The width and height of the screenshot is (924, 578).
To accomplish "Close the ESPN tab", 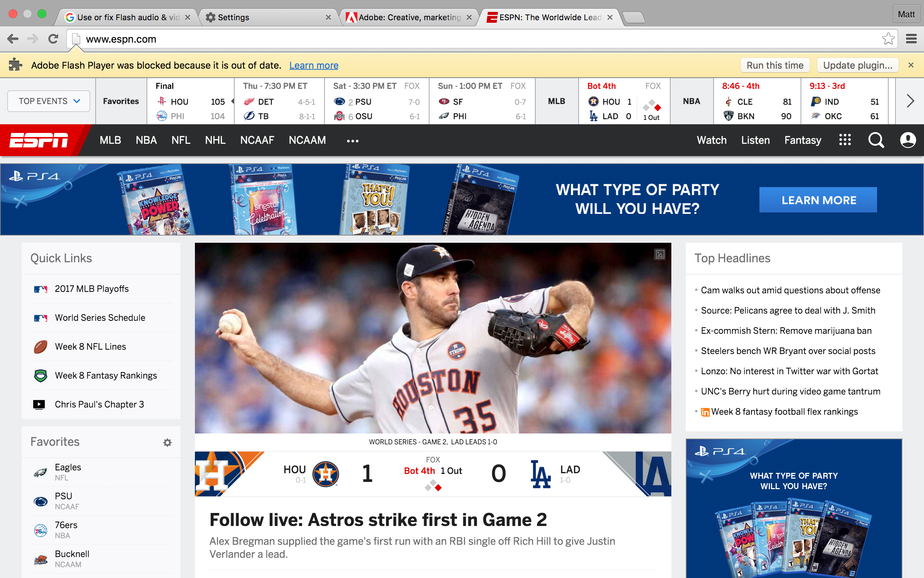I will [610, 17].
